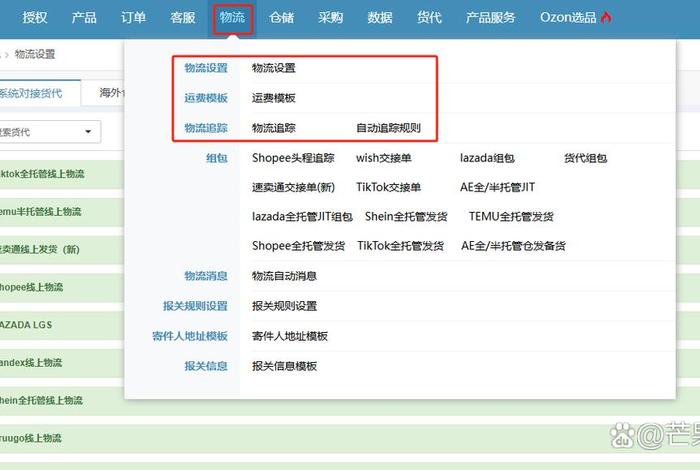Open the 客服 top navigation menu
The height and width of the screenshot is (470, 700).
(x=183, y=17)
